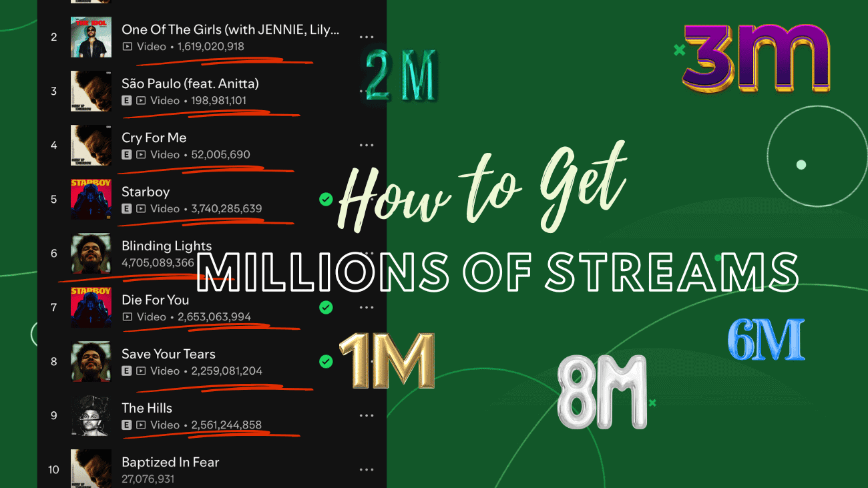Click the video icon under Cry For Me

141,155
